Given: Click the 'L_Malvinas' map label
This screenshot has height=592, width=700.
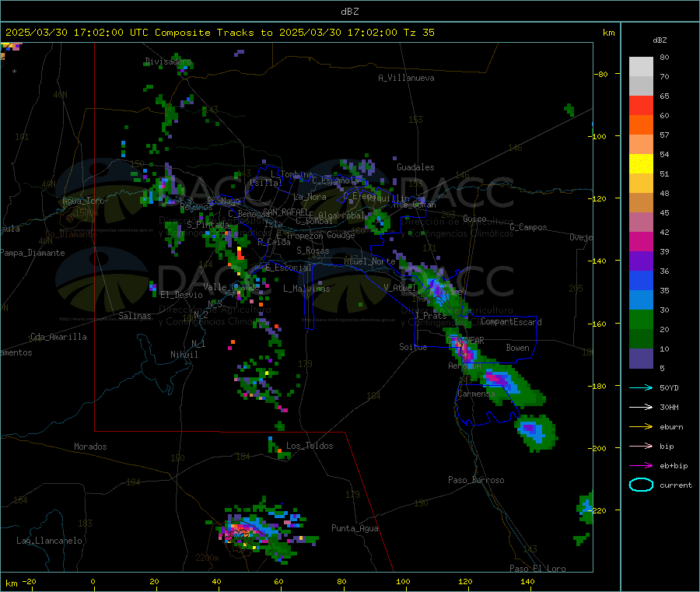Looking at the screenshot, I should (x=306, y=289).
